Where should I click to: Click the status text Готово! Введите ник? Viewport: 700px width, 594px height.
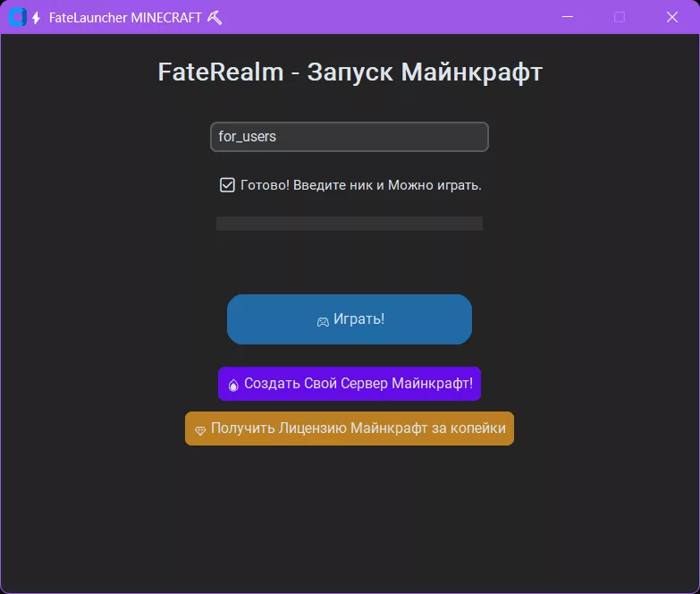click(361, 185)
